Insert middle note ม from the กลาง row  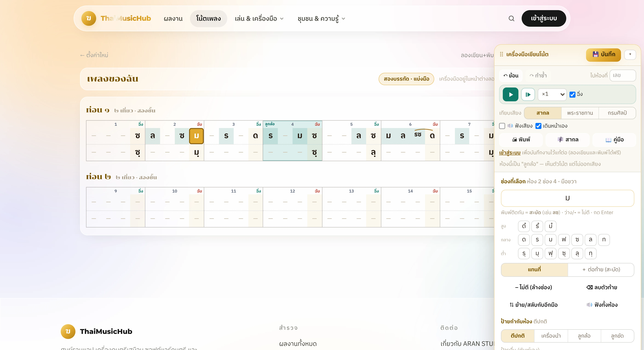tap(551, 240)
